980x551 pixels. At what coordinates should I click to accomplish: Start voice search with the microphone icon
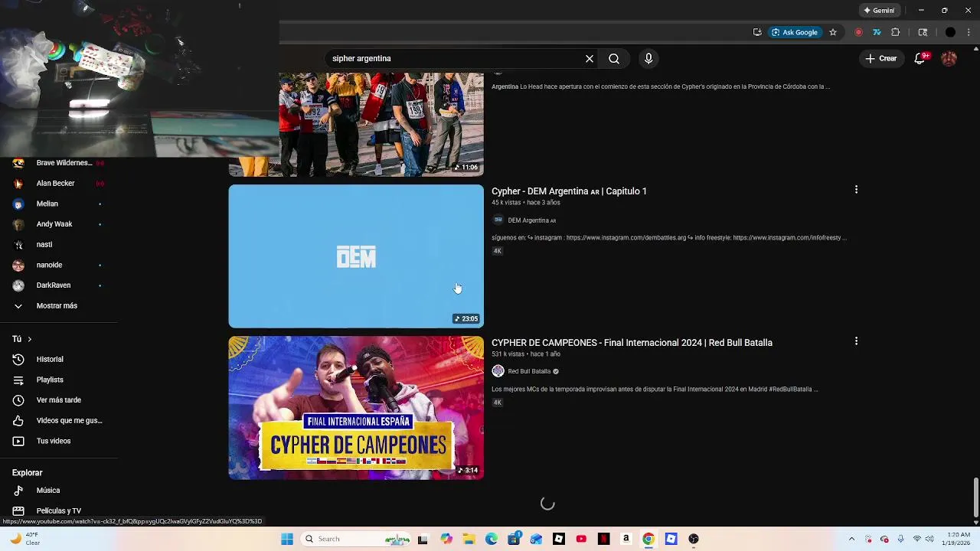pos(648,58)
